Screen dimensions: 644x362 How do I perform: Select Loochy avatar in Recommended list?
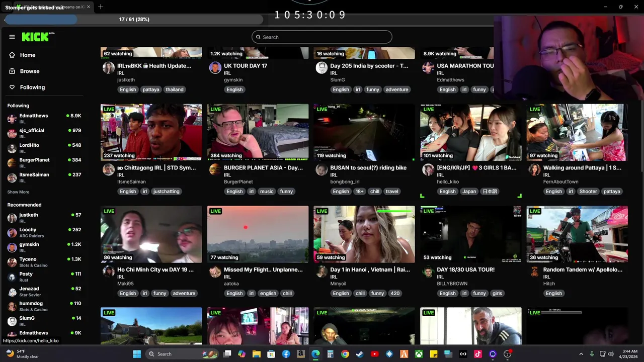[12, 232]
